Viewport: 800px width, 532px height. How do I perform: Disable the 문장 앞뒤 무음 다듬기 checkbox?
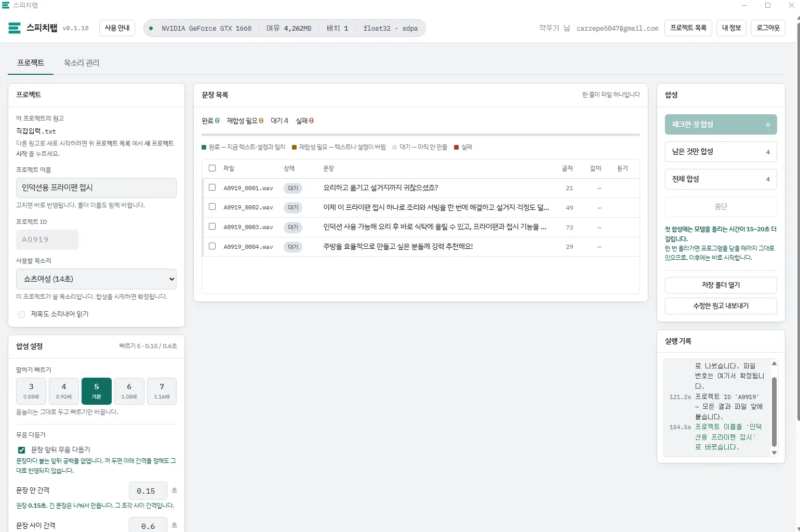pyautogui.click(x=21, y=450)
